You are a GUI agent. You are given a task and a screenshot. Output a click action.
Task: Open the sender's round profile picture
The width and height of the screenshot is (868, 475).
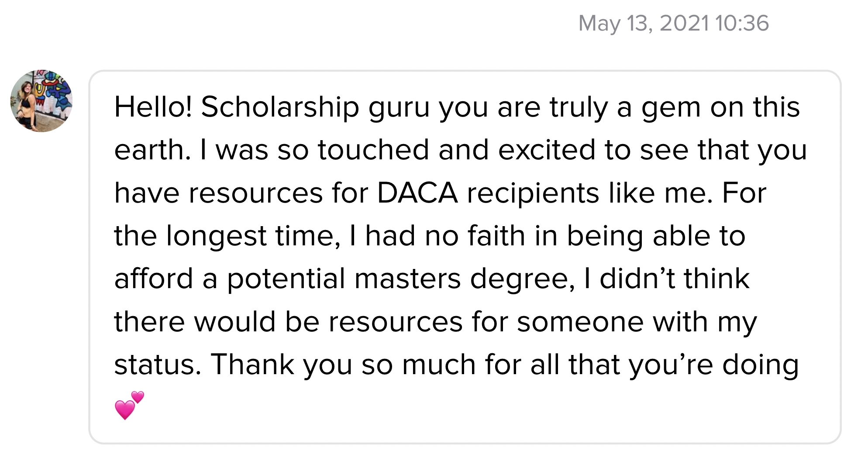pyautogui.click(x=41, y=101)
